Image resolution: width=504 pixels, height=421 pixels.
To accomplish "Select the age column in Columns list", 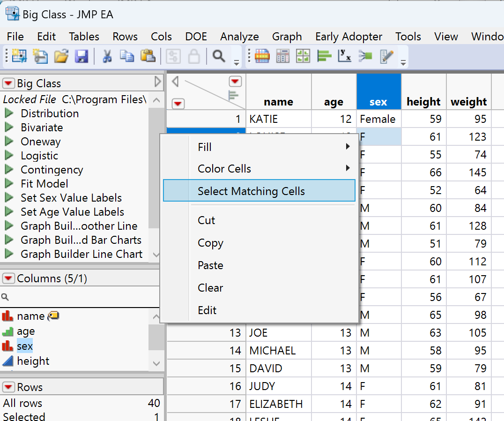I will [26, 331].
